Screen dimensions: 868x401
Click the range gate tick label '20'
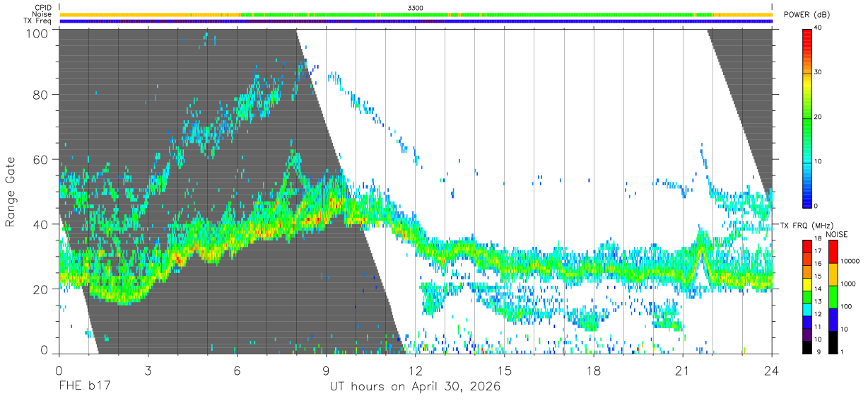point(41,289)
